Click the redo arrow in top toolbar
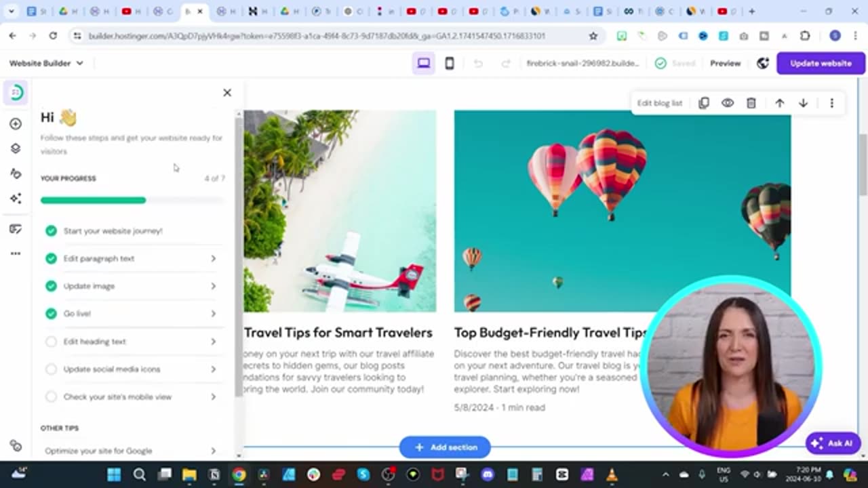The height and width of the screenshot is (488, 868). click(505, 63)
